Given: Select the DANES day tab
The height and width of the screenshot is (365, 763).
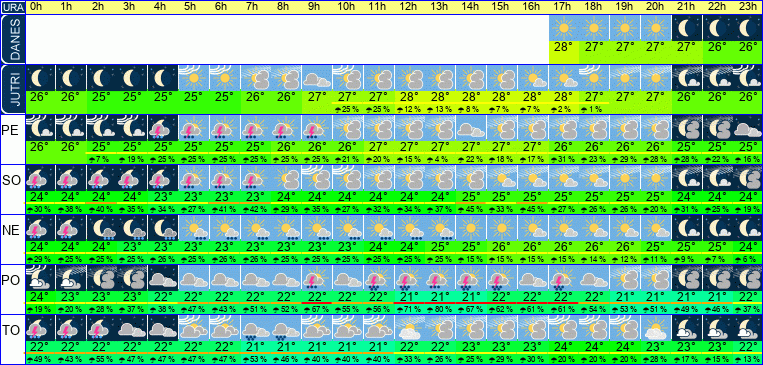Looking at the screenshot, I should 12,39.
